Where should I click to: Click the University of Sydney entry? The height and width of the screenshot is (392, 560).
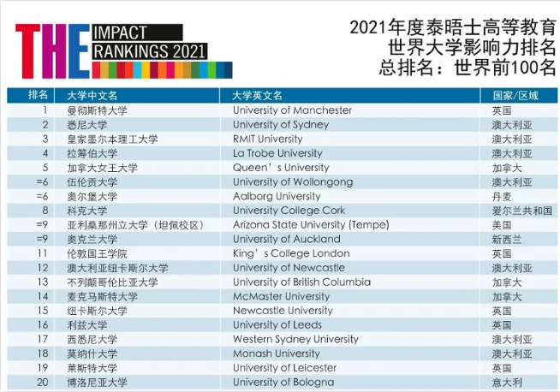point(281,125)
